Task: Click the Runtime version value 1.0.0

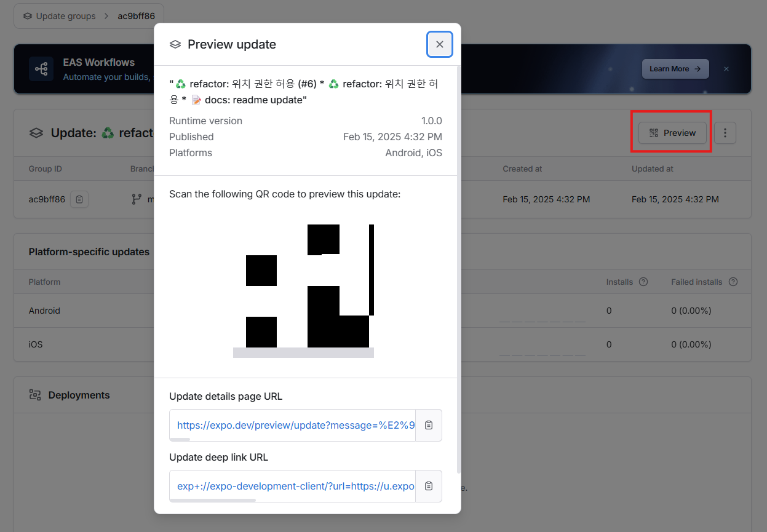Action: [431, 121]
